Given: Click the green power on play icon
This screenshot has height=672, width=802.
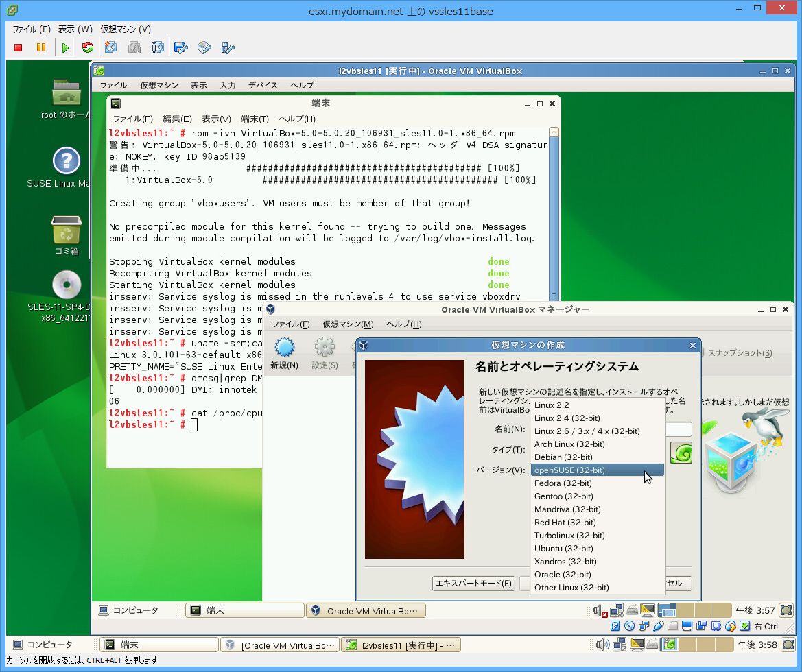Looking at the screenshot, I should pyautogui.click(x=65, y=47).
